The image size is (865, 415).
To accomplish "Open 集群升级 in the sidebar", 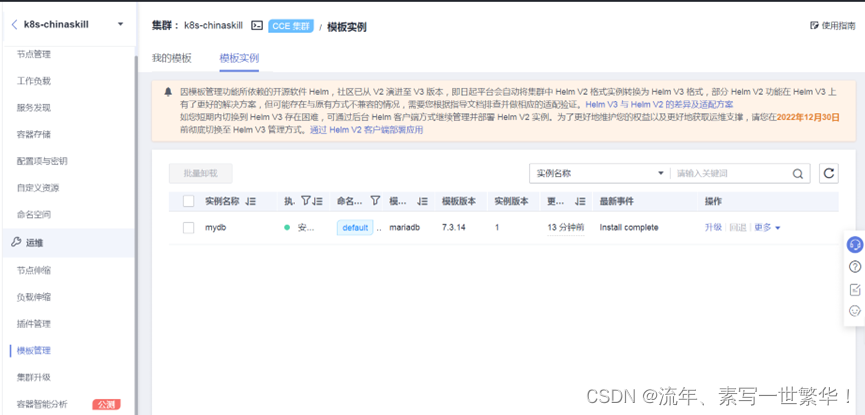I will pyautogui.click(x=34, y=377).
